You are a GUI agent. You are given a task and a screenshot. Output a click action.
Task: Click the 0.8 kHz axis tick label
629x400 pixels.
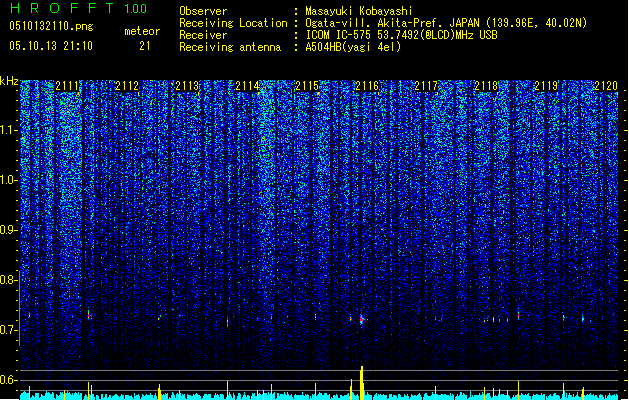pyautogui.click(x=9, y=280)
